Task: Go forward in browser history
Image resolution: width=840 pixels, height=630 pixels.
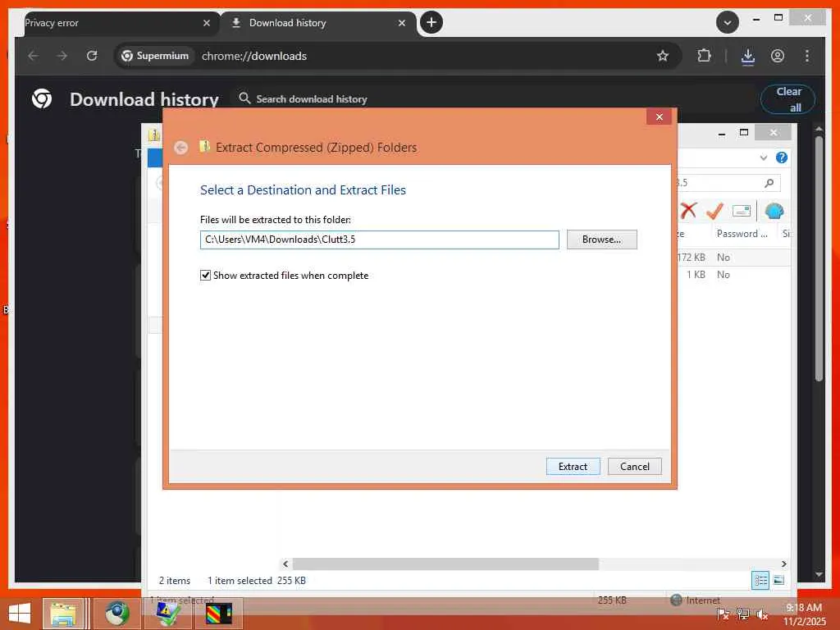Action: (x=62, y=56)
